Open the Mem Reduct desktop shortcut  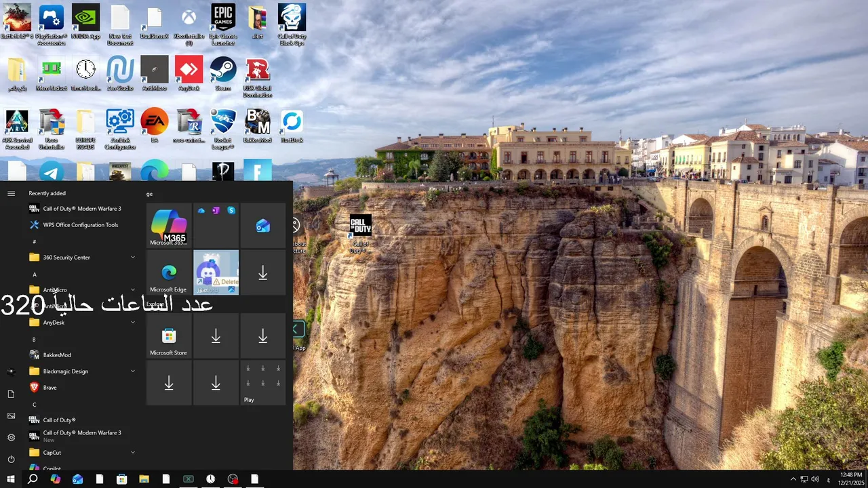tap(52, 74)
